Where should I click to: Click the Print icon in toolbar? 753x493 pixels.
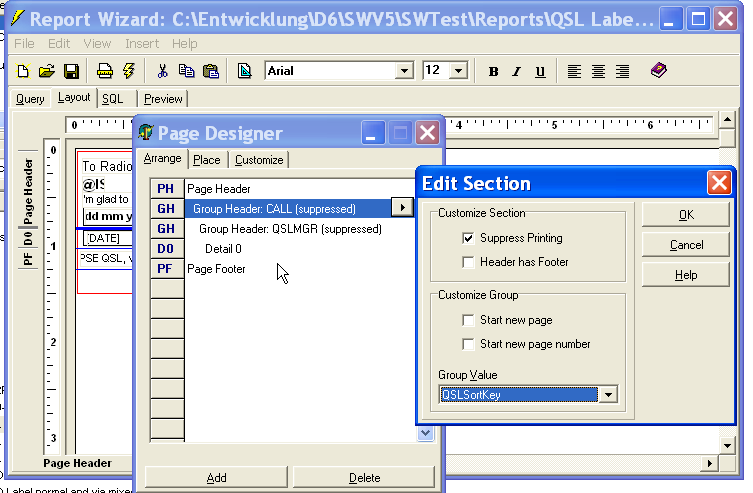click(x=105, y=71)
